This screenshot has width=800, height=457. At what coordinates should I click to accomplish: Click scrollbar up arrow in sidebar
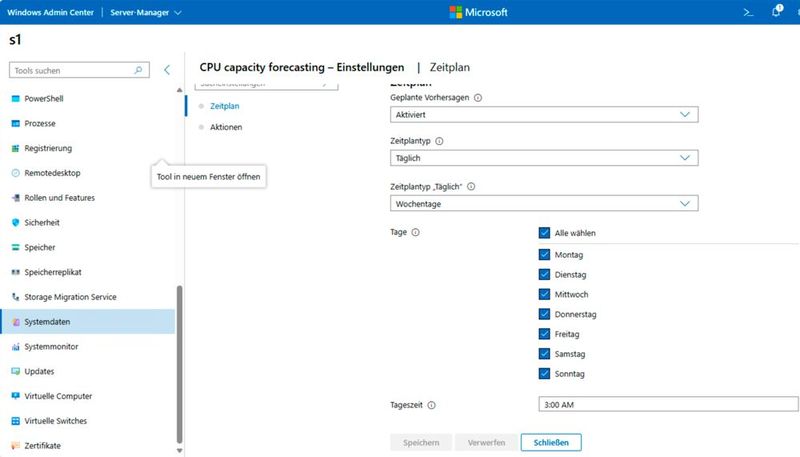pos(179,90)
